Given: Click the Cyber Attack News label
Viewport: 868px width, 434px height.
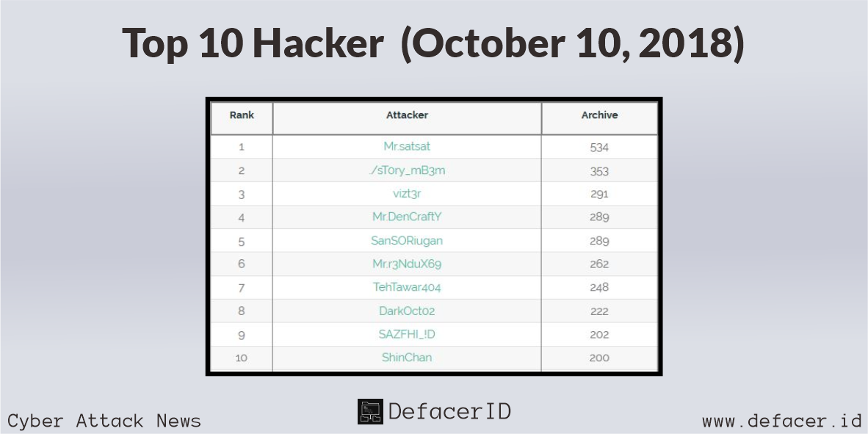Looking at the screenshot, I should coord(104,421).
